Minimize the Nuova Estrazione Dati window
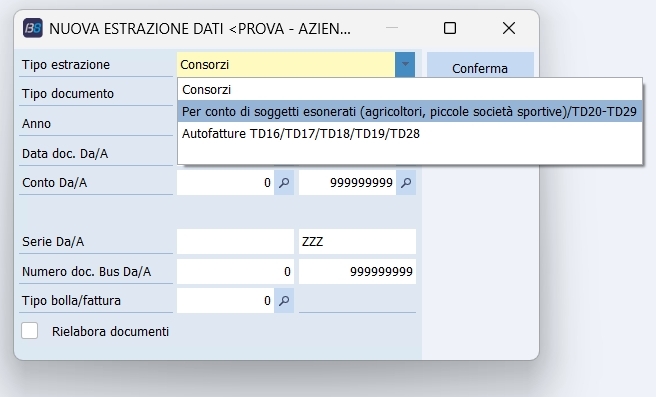 [x=392, y=28]
